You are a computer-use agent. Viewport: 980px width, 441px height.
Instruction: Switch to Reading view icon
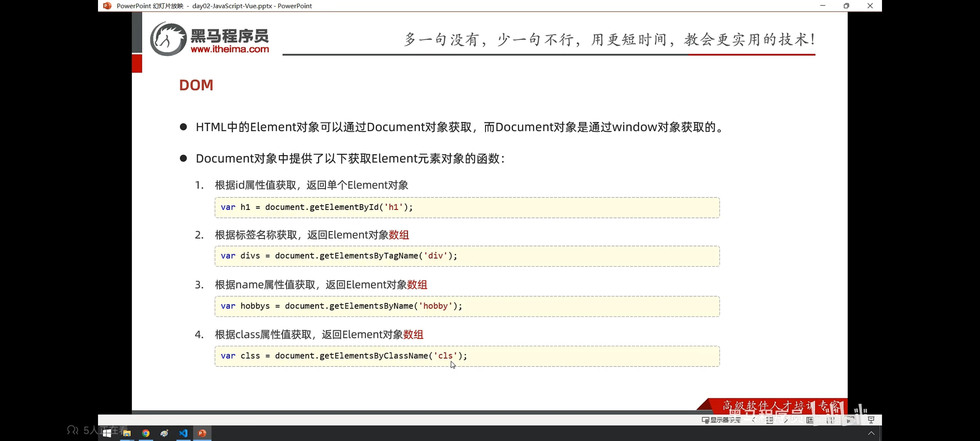coord(851,420)
